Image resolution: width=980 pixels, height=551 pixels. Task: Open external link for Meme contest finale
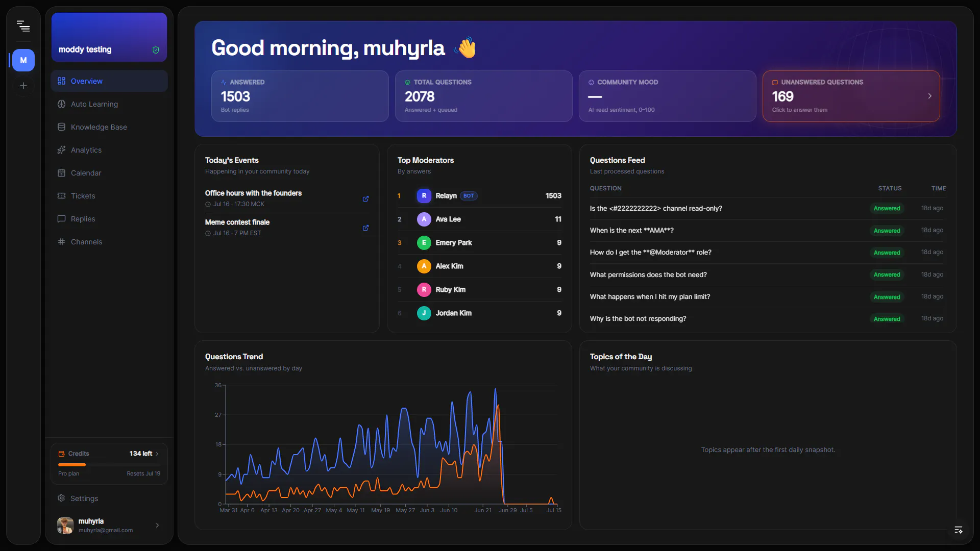365,228
